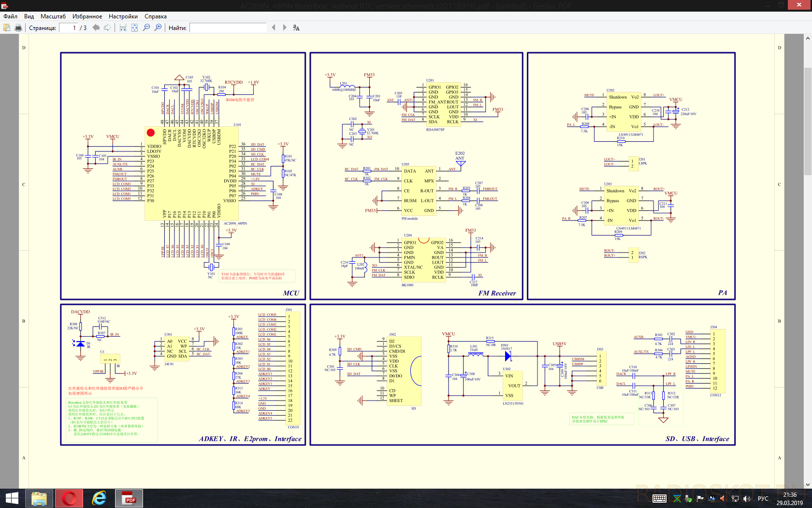Open the Справка menu
The image size is (812, 508).
pos(156,16)
